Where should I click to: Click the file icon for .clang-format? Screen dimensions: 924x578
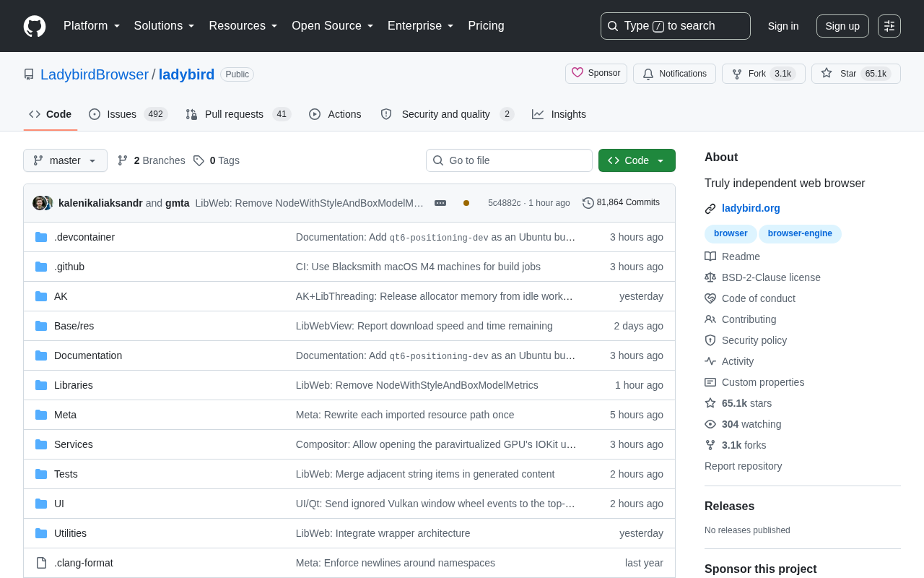41,563
